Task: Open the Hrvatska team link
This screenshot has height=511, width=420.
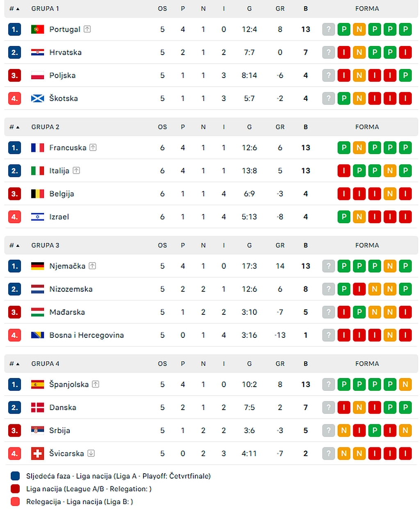Action: 65,52
